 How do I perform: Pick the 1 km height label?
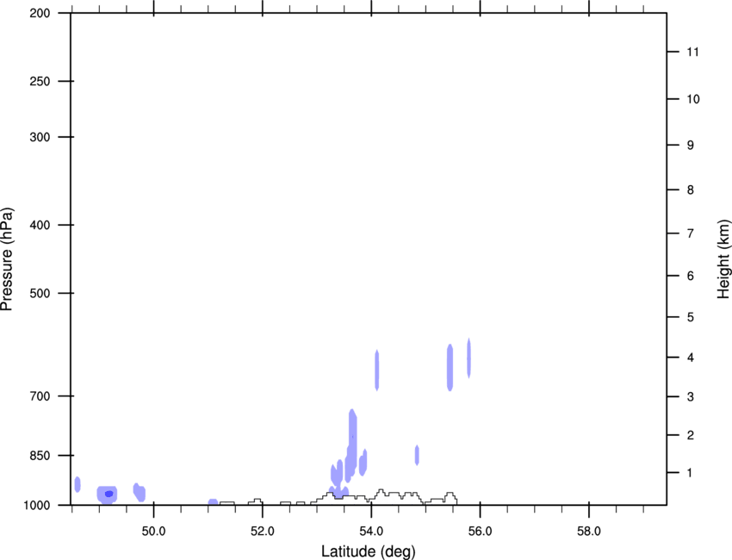pos(690,473)
